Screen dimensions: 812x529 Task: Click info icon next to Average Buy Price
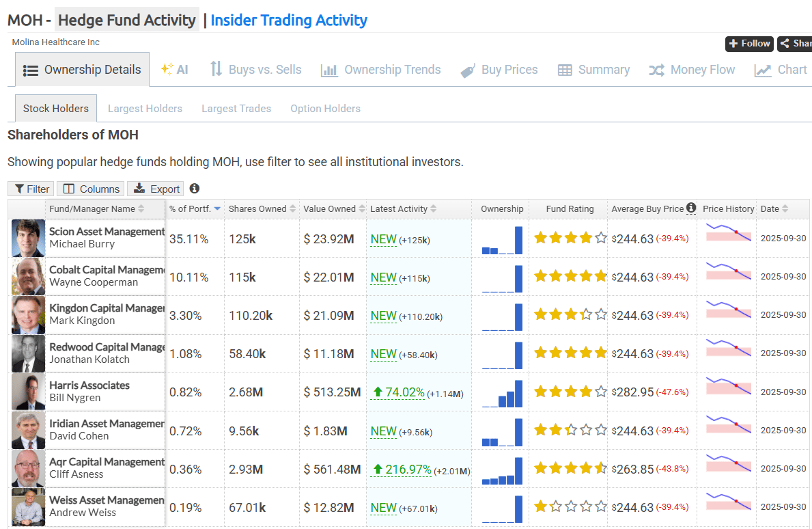coord(691,207)
